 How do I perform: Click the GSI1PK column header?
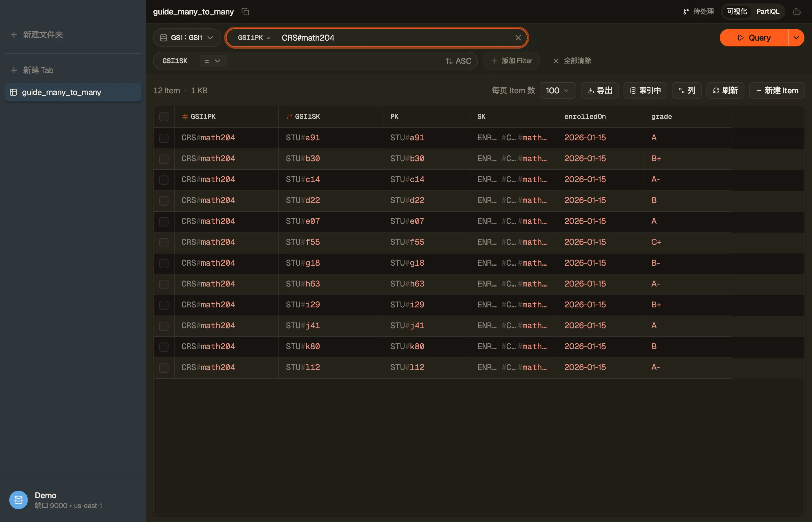click(226, 117)
